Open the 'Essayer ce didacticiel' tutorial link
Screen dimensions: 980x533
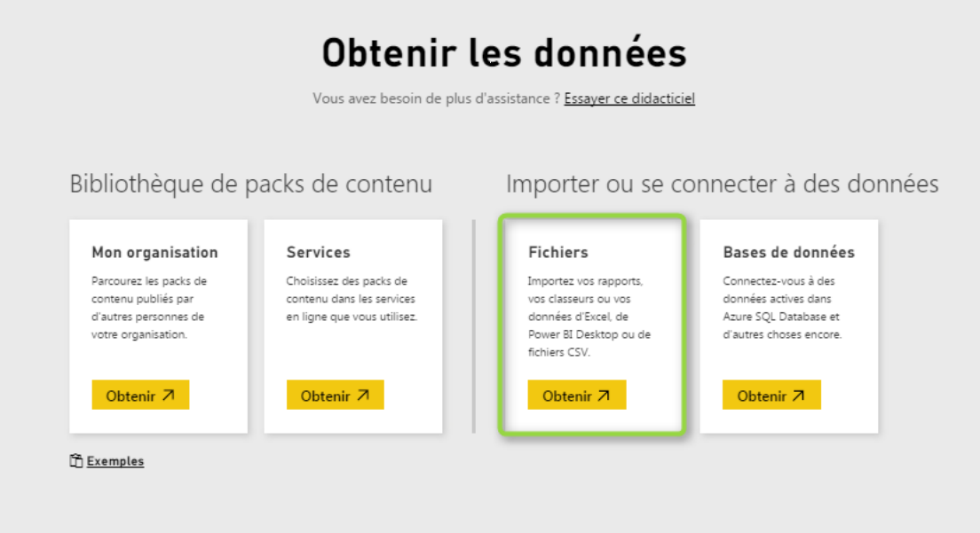click(x=629, y=98)
